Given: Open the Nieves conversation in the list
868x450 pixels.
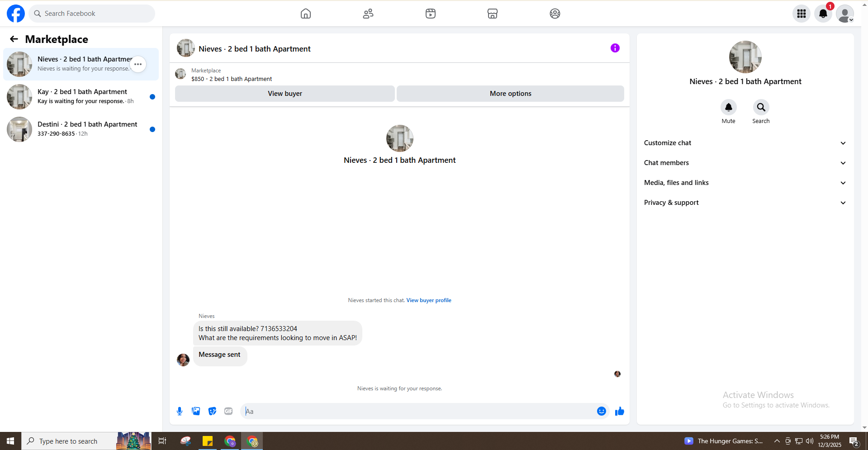Looking at the screenshot, I should [81, 64].
